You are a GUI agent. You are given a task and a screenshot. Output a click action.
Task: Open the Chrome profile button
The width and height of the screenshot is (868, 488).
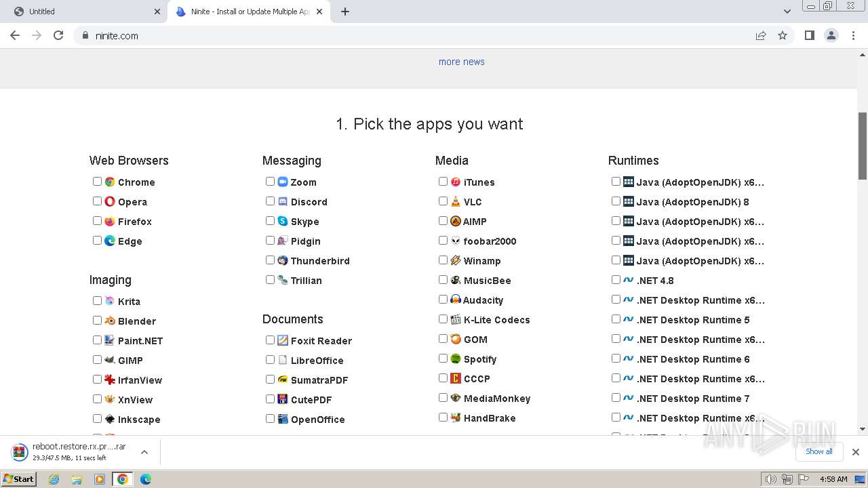831,35
